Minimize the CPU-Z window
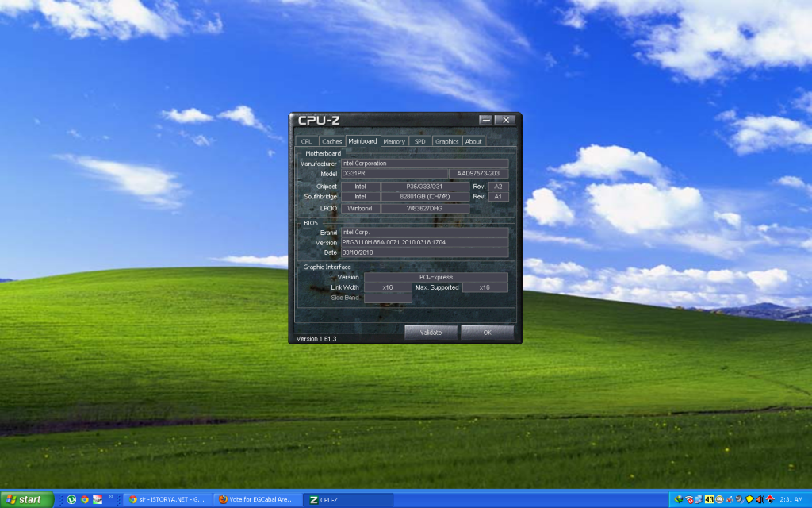 pyautogui.click(x=485, y=120)
